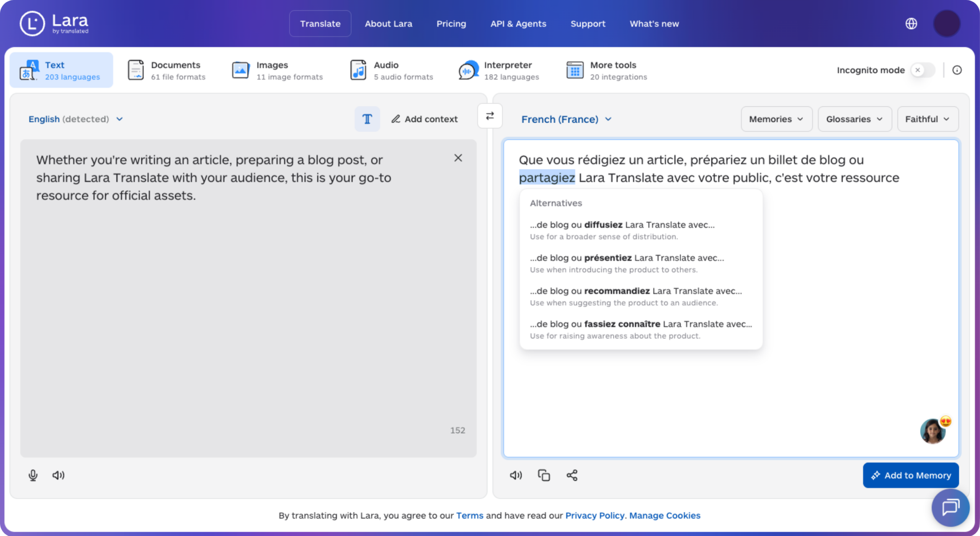
Task: Click Manage Cookies link
Action: [665, 515]
